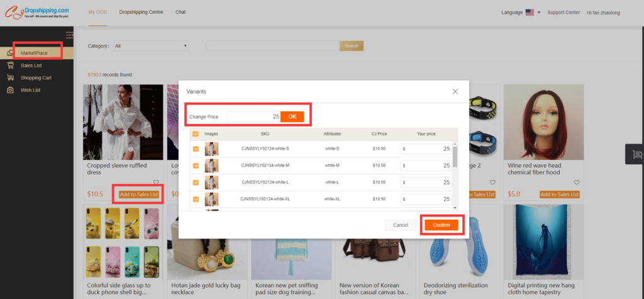
Task: Uncheck the white-M variant checkbox
Action: click(x=196, y=166)
